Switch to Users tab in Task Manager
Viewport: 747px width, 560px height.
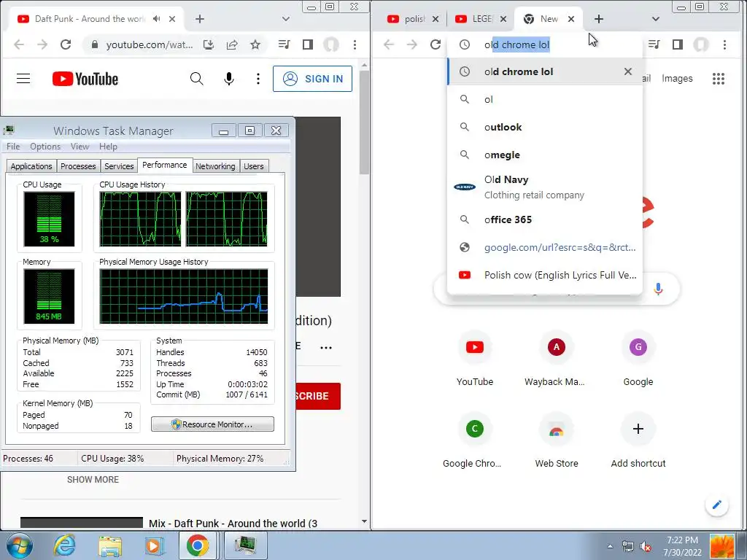point(253,166)
